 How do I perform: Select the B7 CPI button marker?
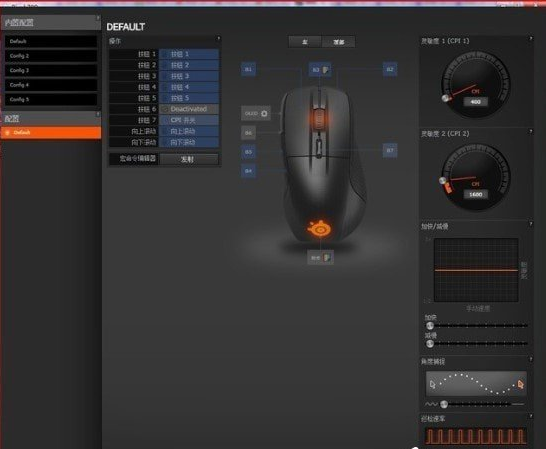[x=390, y=150]
